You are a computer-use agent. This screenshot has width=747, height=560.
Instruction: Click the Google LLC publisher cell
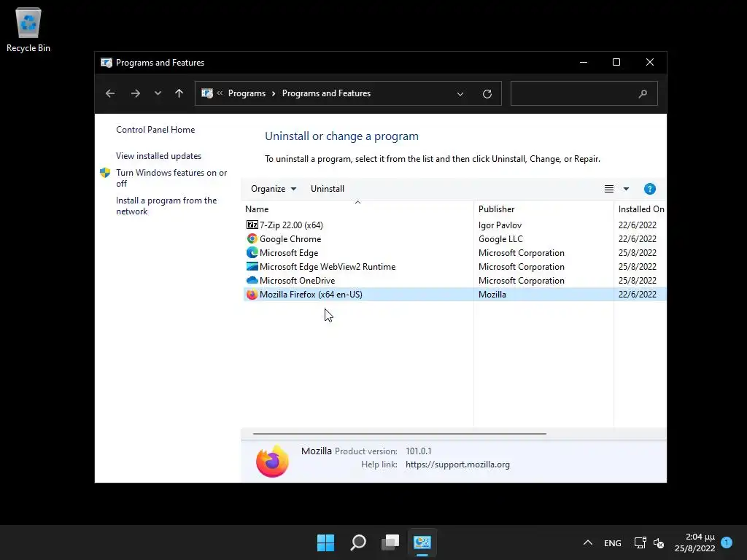coord(500,238)
